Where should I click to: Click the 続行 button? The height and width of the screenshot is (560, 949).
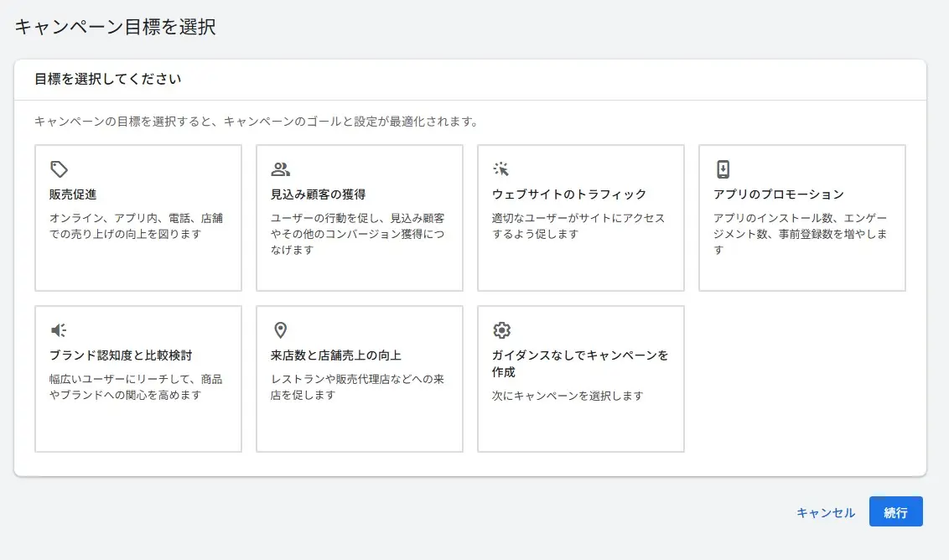coord(896,511)
